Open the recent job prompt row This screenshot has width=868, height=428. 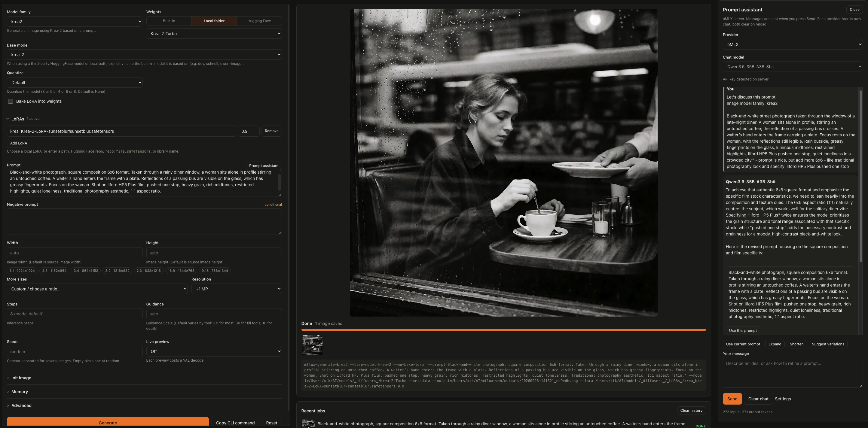click(503, 424)
